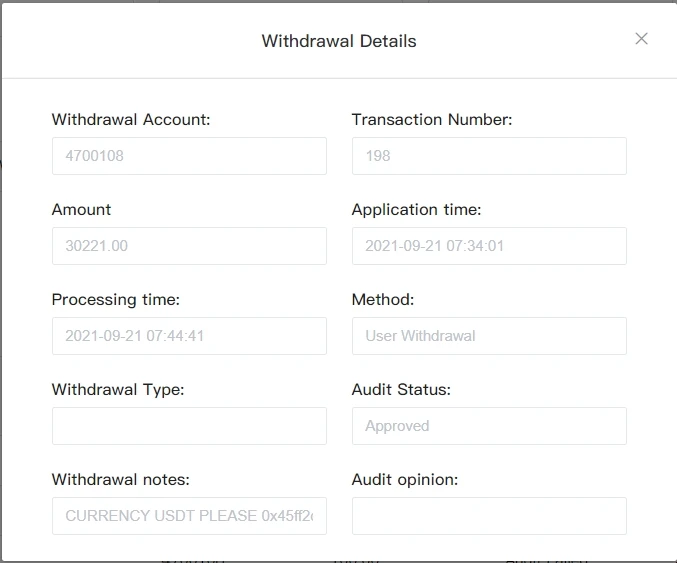Click the Processing time field

click(189, 336)
